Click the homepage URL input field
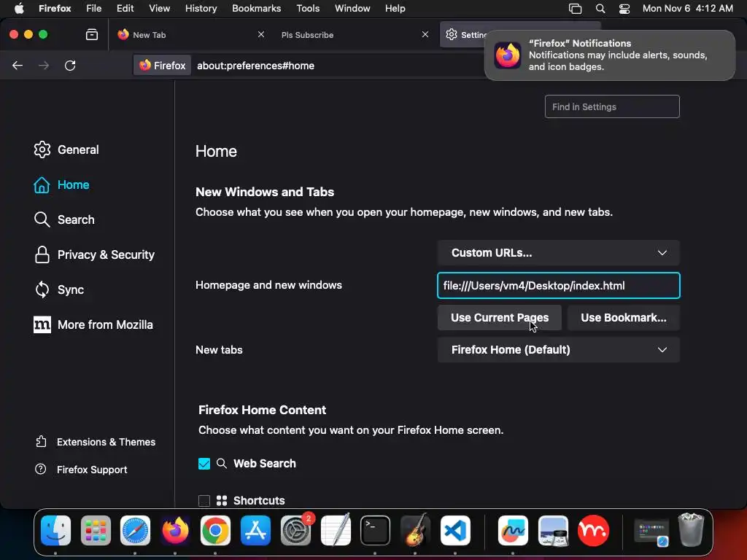The image size is (747, 560). (558, 286)
